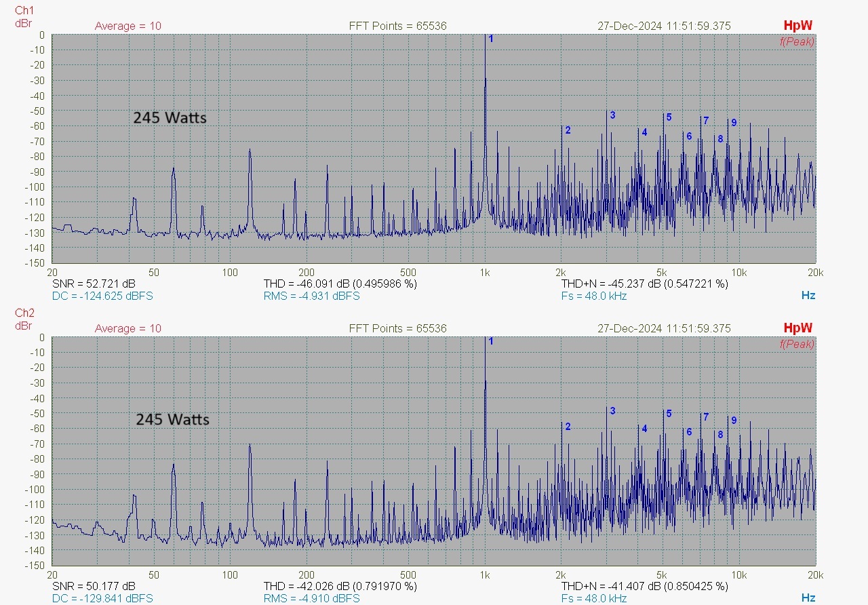This screenshot has width=868, height=605.
Task: Click Hz axis unit under Ch2 chart
Action: (x=808, y=598)
